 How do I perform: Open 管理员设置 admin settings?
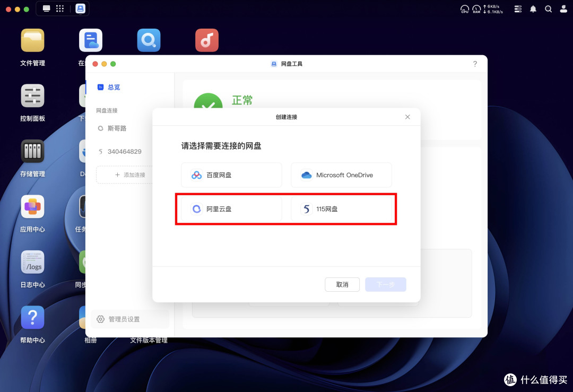pyautogui.click(x=130, y=319)
